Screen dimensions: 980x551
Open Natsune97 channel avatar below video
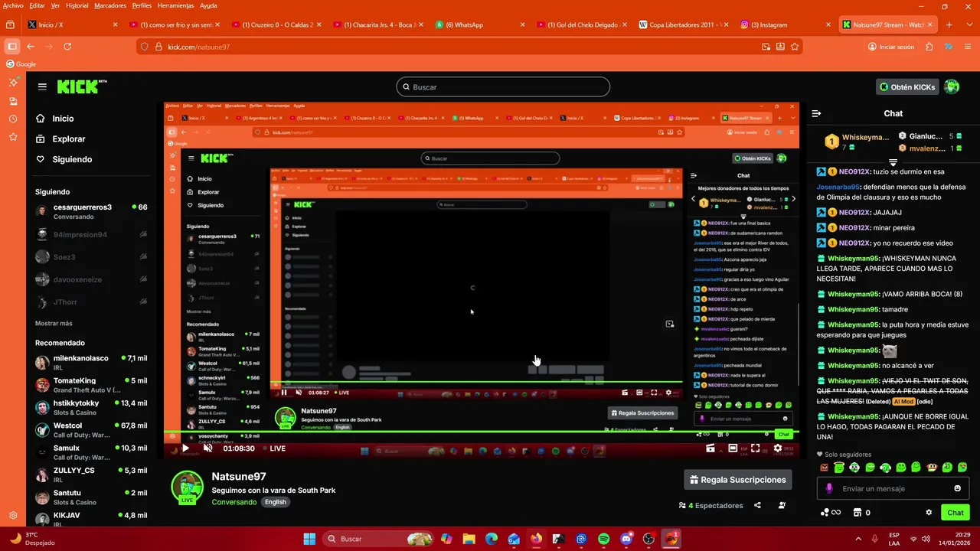coord(187,487)
